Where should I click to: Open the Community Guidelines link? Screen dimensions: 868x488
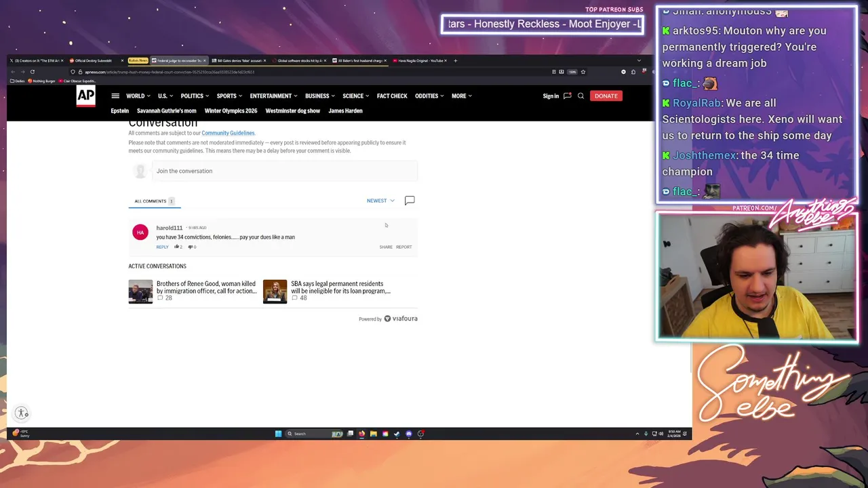click(228, 134)
